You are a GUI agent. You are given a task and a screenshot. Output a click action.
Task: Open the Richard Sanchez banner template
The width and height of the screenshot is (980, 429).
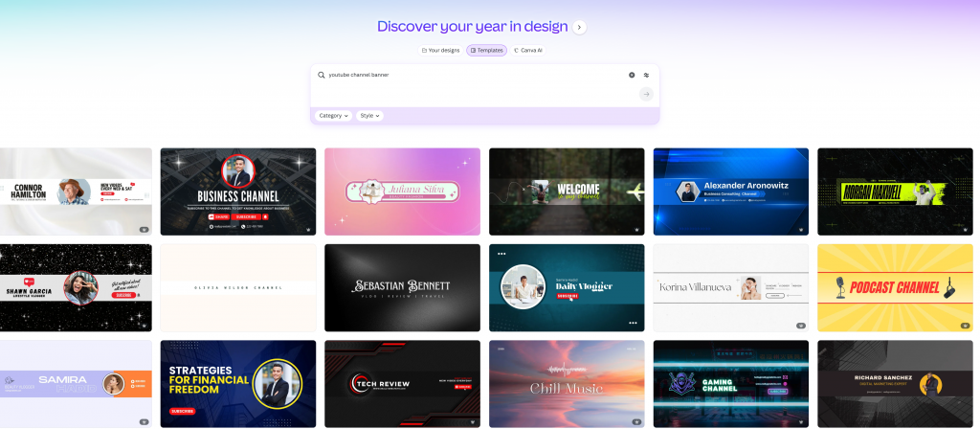coord(895,384)
